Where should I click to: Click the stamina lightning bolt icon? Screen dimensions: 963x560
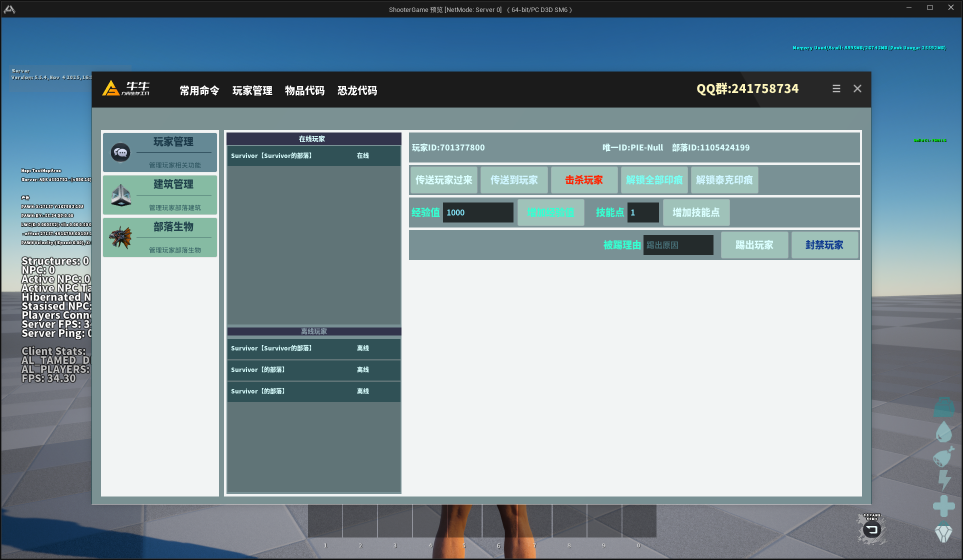[x=943, y=480]
